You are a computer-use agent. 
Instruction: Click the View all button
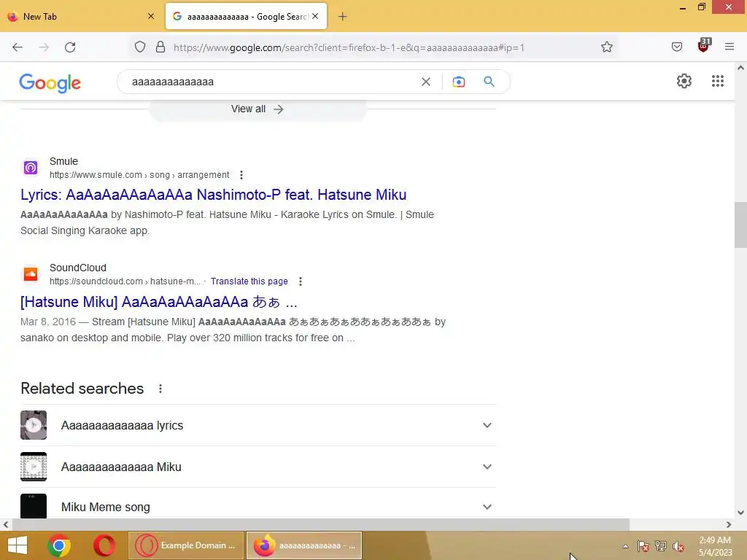click(258, 109)
